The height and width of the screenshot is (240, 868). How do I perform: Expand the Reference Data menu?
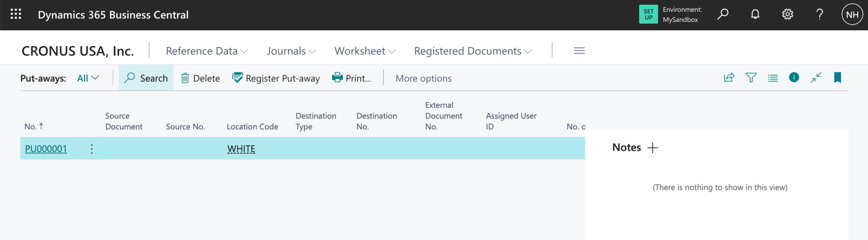click(x=207, y=51)
